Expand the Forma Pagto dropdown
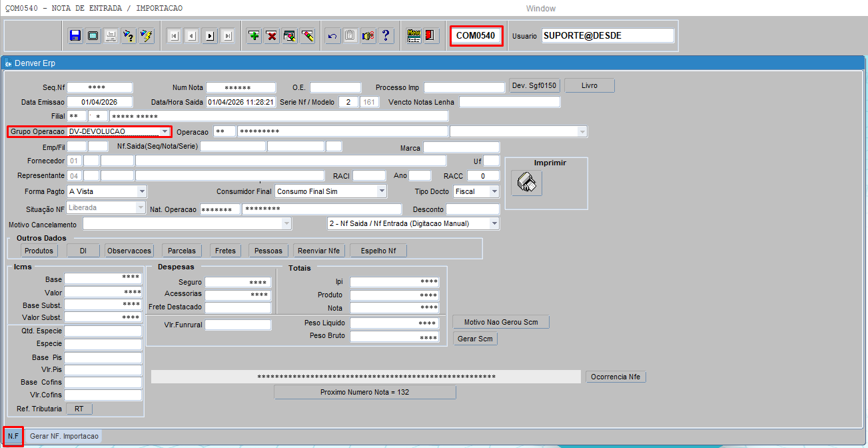868x448 pixels. (141, 191)
